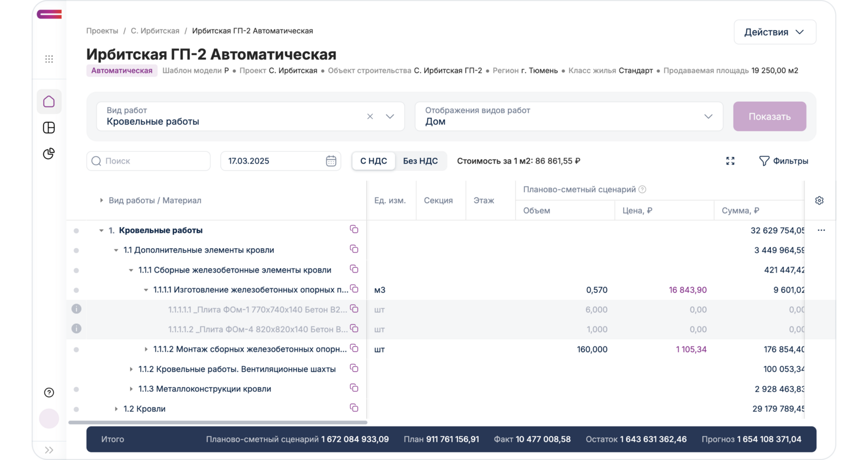Image resolution: width=868 pixels, height=460 pixels.
Task: Click the date field 17.03.2025
Action: coord(281,161)
